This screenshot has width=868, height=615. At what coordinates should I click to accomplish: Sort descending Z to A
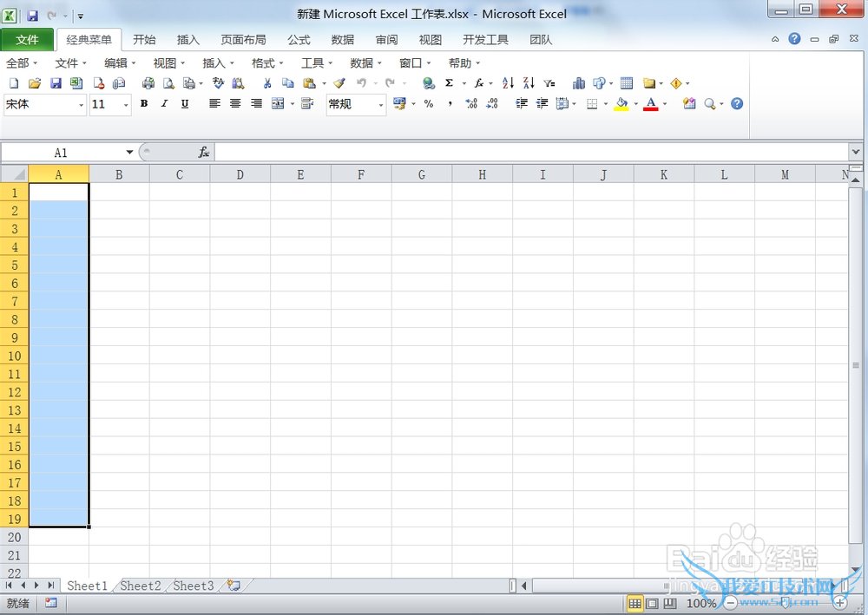tap(529, 83)
